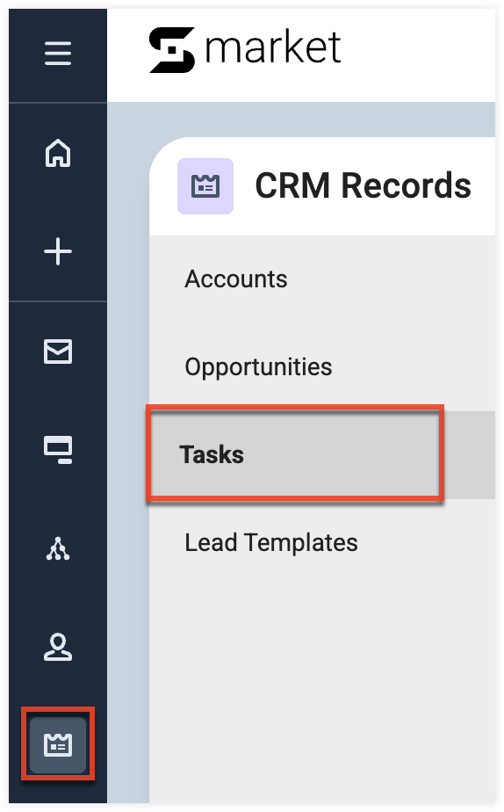Image resolution: width=504 pixels, height=812 pixels.
Task: Select the highlighted CRM Records sidebar icon
Action: pos(57,744)
